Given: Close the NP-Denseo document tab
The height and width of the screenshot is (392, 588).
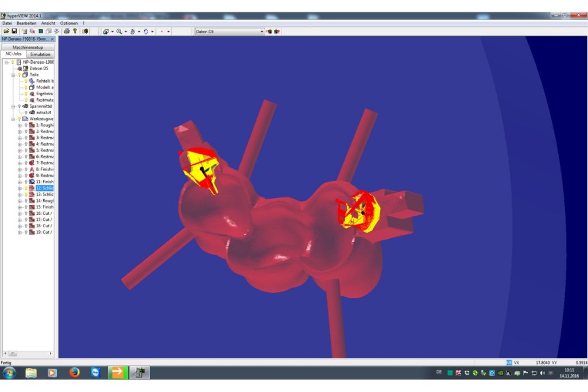Looking at the screenshot, I should pyautogui.click(x=52, y=39).
